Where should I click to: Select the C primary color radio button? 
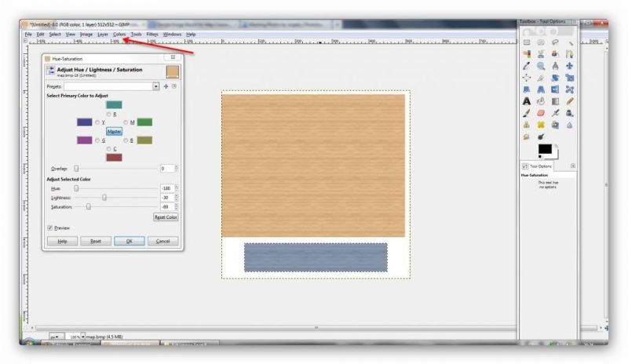[108, 148]
